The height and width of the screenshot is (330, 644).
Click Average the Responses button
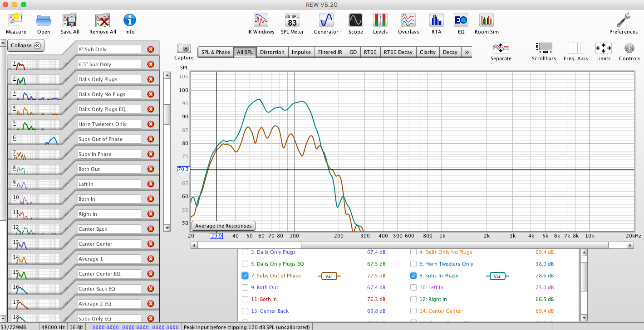pos(223,226)
